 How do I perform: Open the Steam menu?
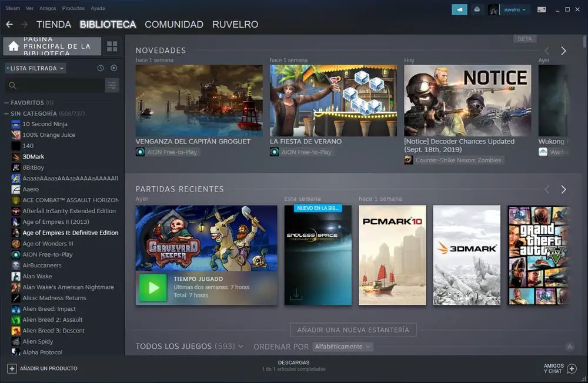12,8
